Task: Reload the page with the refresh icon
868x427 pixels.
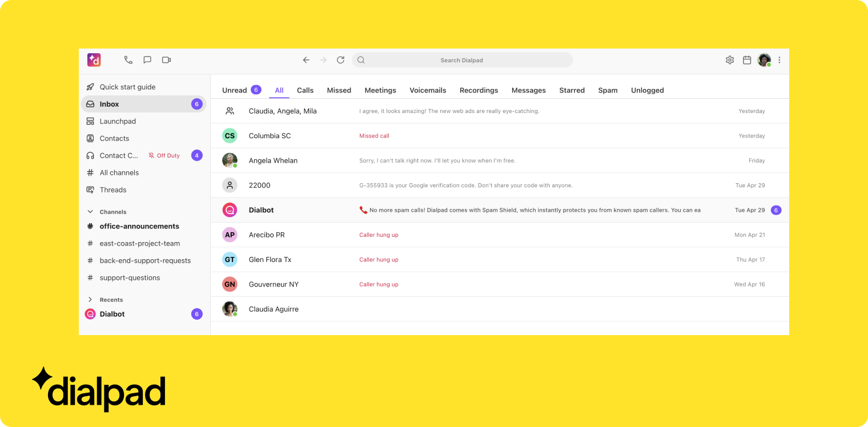Action: (x=340, y=60)
